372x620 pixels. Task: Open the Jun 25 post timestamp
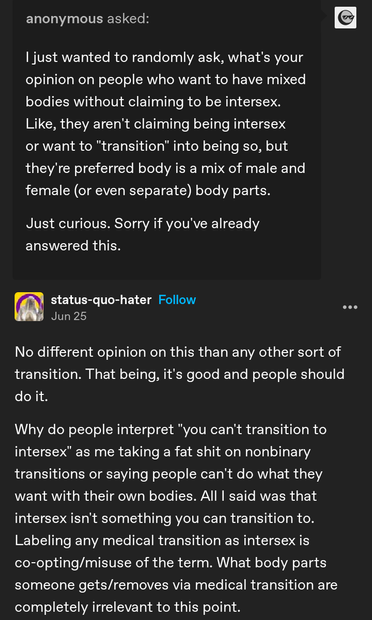(x=68, y=316)
